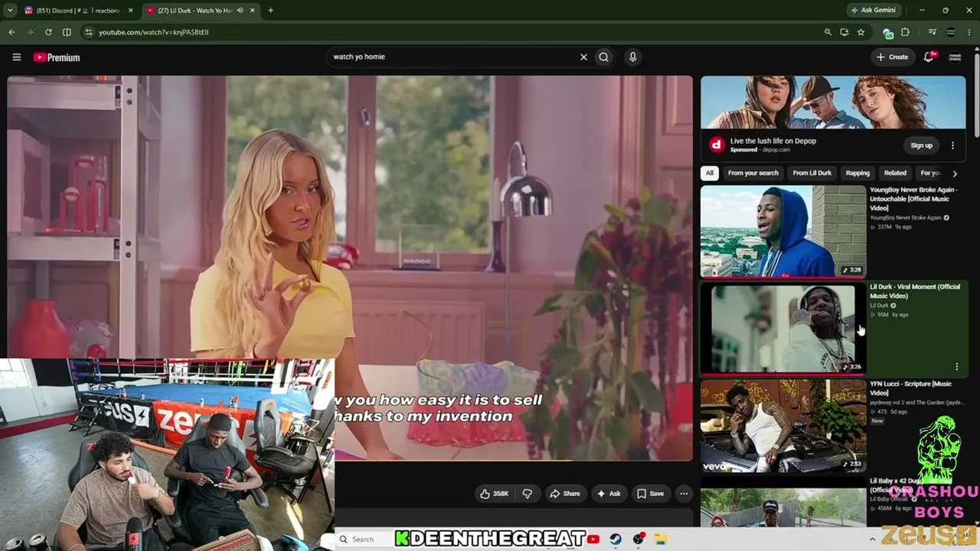Click the Windows taskbar Search box
Screen dimensions: 980x551
[364, 539]
